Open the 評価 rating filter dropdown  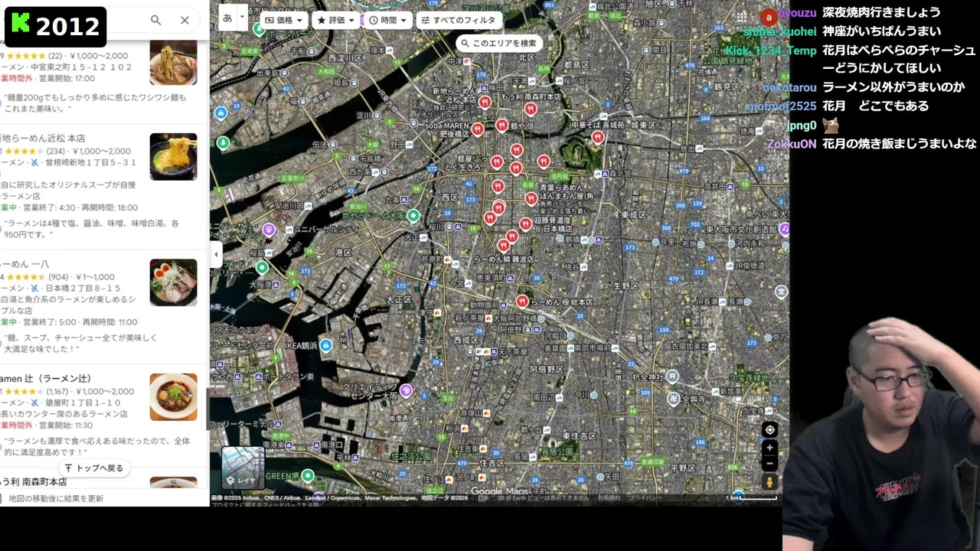click(x=337, y=20)
